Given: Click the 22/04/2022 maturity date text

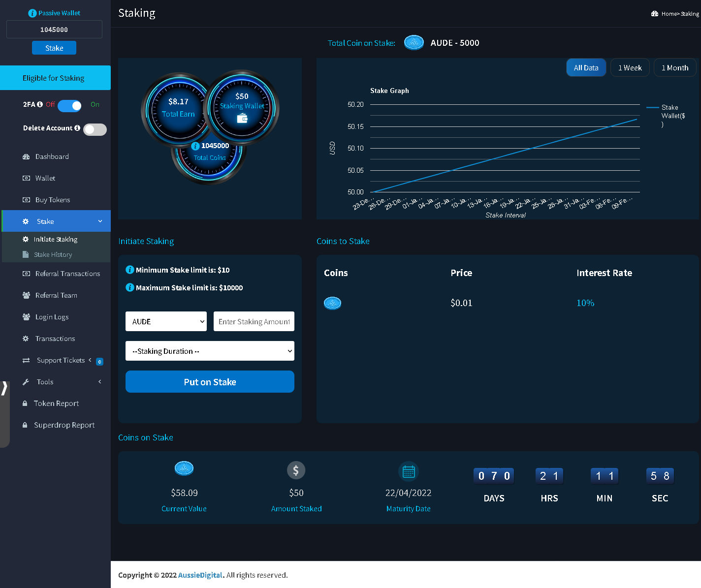Looking at the screenshot, I should [x=408, y=493].
